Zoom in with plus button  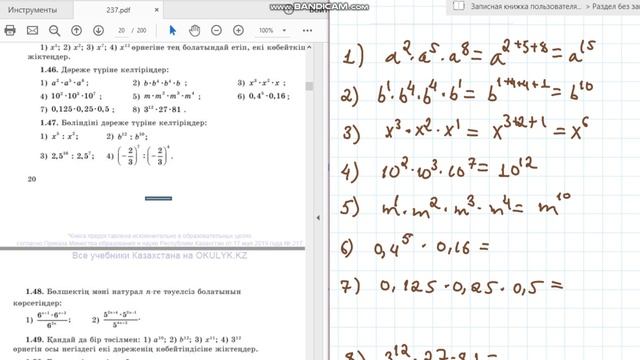pos(238,30)
